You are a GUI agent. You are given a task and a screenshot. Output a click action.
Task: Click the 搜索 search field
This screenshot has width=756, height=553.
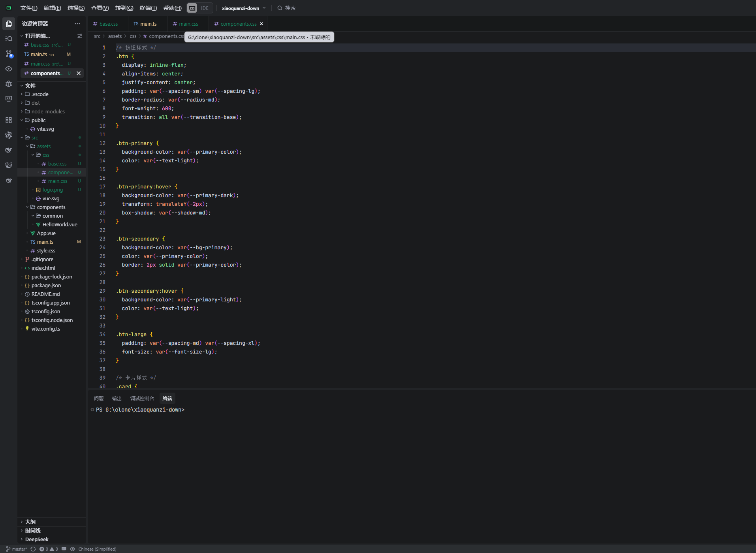pyautogui.click(x=290, y=8)
